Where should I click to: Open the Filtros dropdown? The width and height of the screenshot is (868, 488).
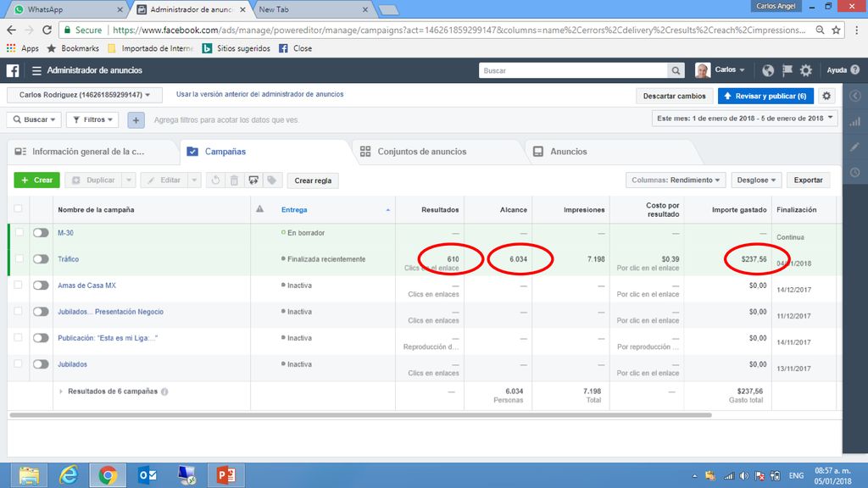92,119
